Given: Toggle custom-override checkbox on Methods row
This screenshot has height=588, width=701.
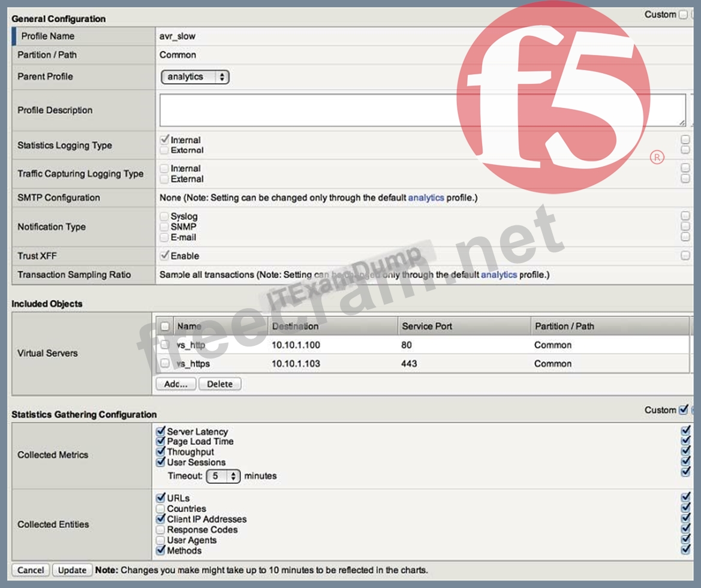Looking at the screenshot, I should tap(685, 550).
